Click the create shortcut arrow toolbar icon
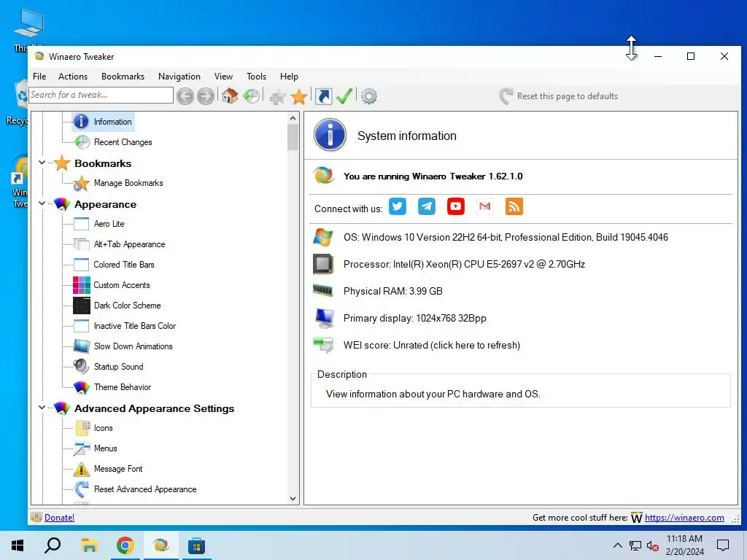The height and width of the screenshot is (560, 747). coord(323,96)
